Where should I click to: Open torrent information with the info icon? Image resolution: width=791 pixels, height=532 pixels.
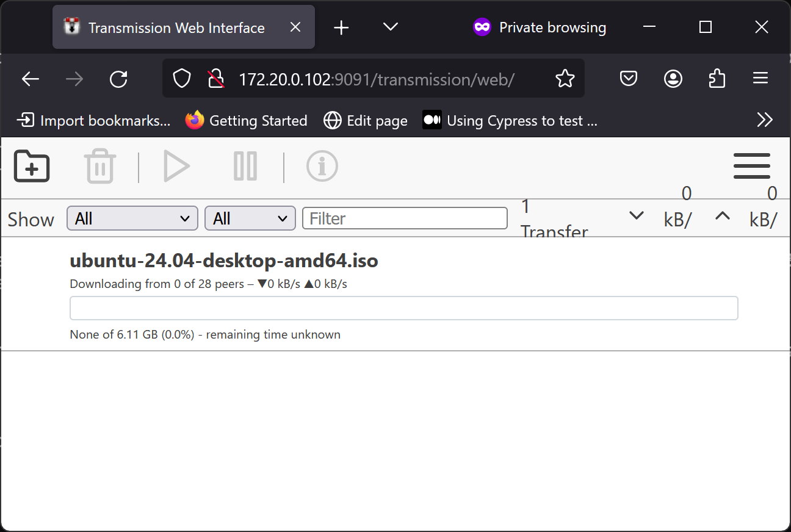tap(322, 166)
